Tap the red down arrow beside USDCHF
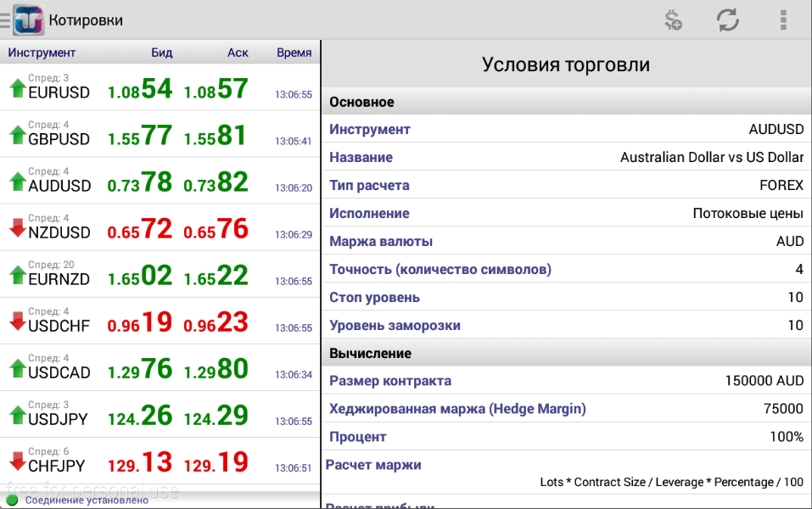This screenshot has width=812, height=509. coord(17,321)
